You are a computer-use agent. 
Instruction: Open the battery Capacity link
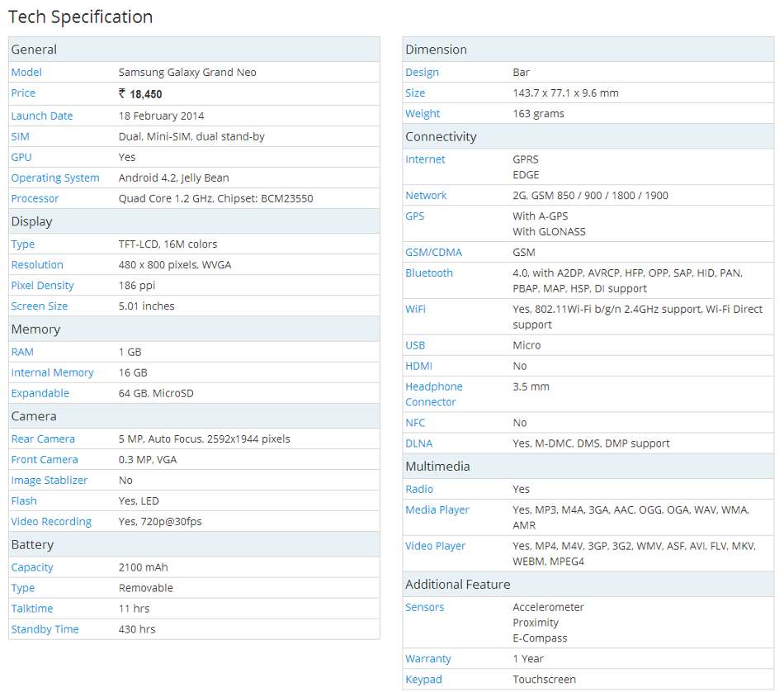coord(32,568)
